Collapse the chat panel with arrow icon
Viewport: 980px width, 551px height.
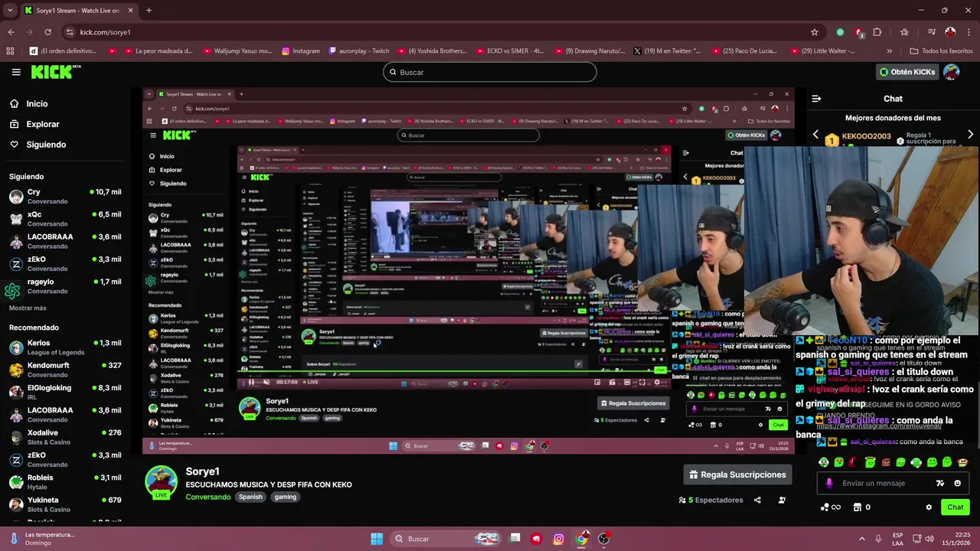pyautogui.click(x=816, y=99)
